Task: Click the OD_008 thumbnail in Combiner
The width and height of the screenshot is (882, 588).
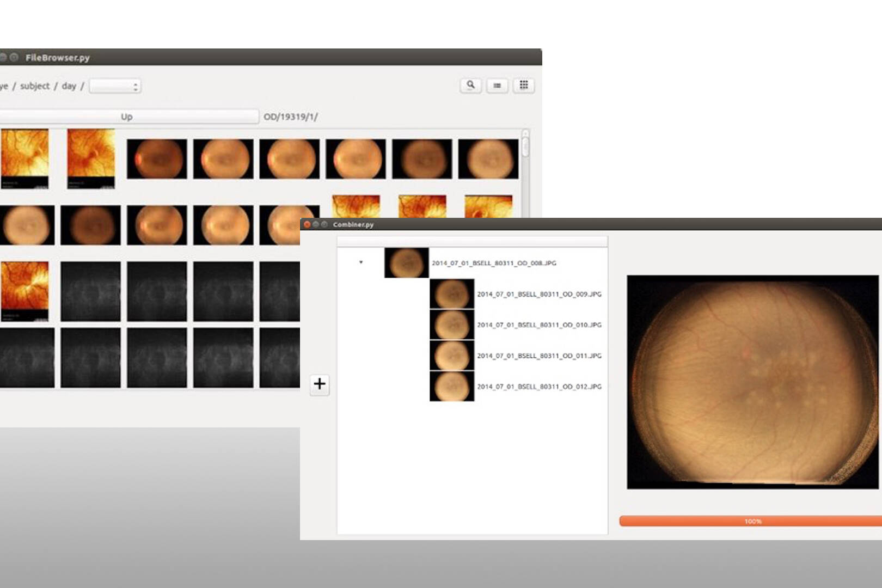Action: [406, 264]
